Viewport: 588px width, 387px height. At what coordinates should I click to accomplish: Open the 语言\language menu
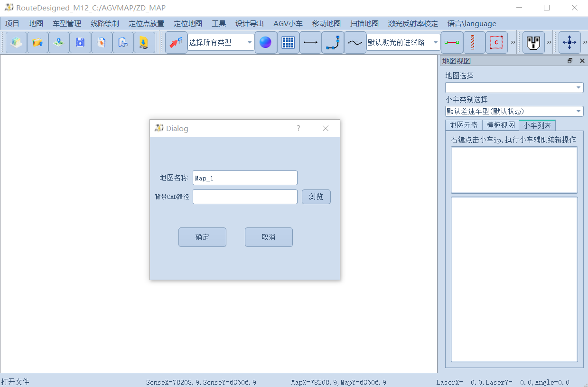[x=472, y=24]
